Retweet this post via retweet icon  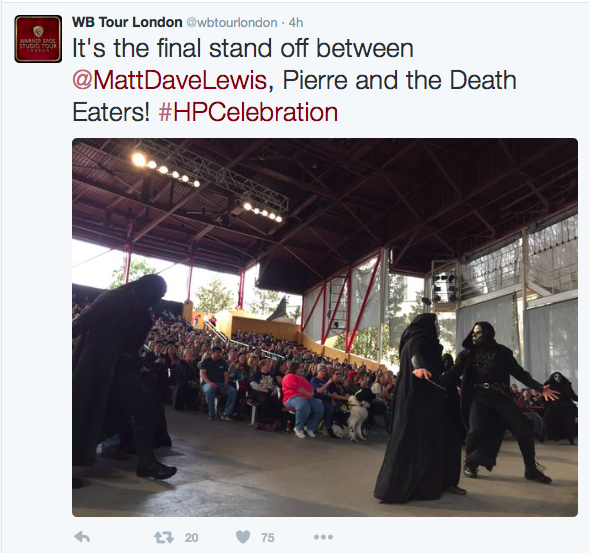164,537
